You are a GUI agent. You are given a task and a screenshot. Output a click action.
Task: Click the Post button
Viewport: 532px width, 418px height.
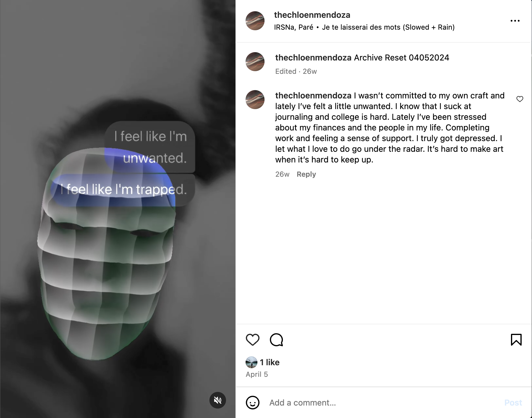pyautogui.click(x=513, y=403)
